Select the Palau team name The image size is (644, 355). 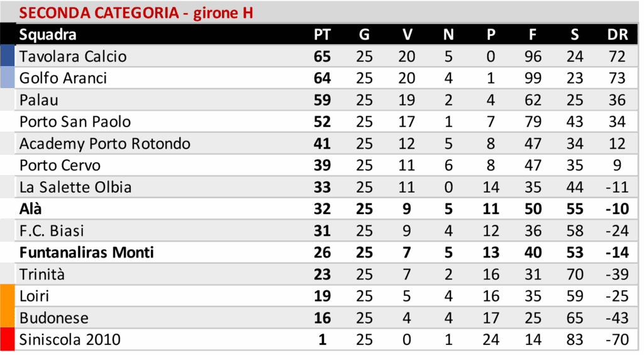click(36, 100)
